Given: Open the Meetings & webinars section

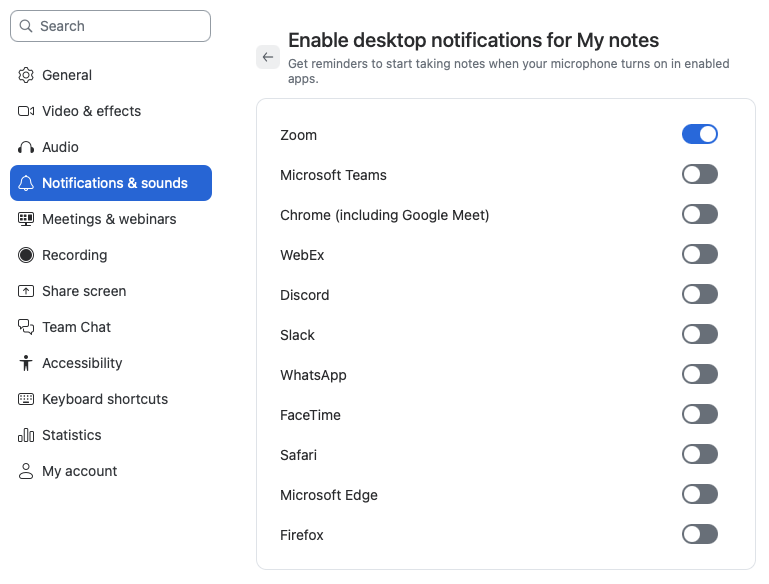Looking at the screenshot, I should 111,219.
